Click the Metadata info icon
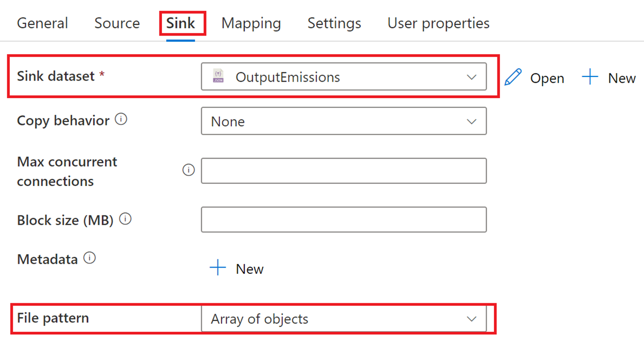 pyautogui.click(x=90, y=258)
